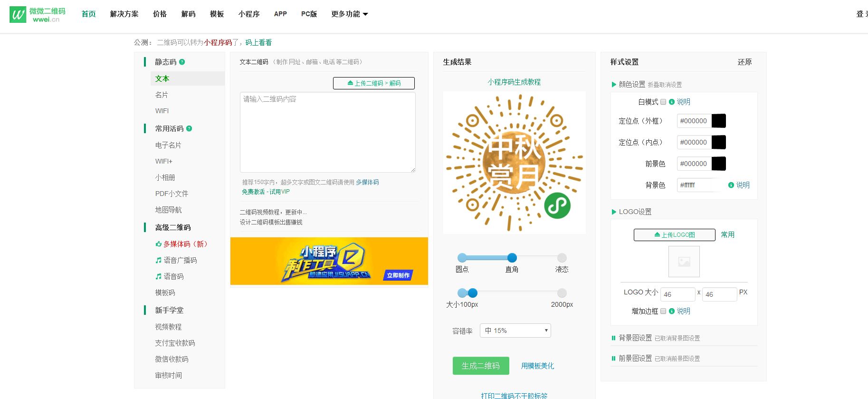
Task: Go to the 首页 nav item
Action: pos(89,14)
